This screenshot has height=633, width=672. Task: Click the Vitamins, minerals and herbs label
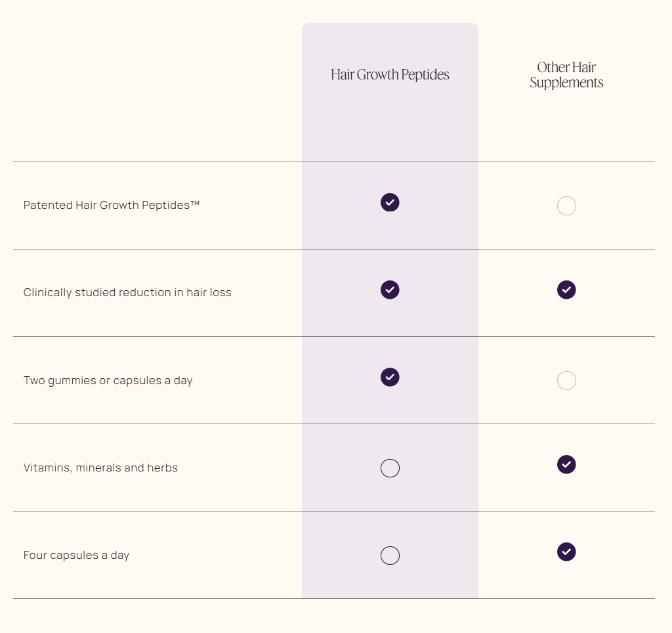[100, 468]
